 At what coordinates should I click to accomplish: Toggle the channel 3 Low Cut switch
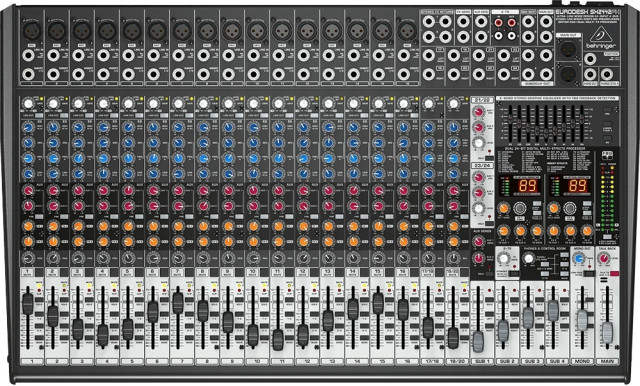(x=89, y=116)
